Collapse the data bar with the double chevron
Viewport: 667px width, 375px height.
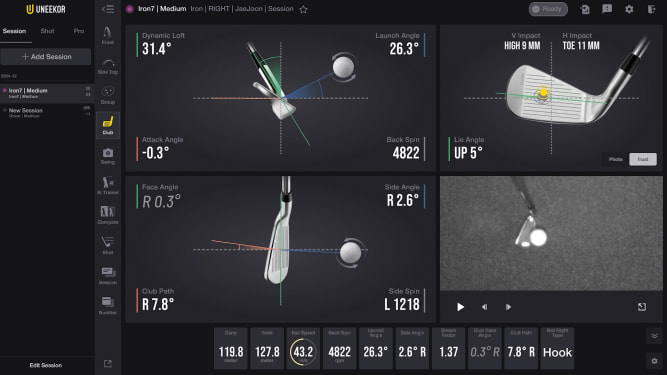click(654, 336)
